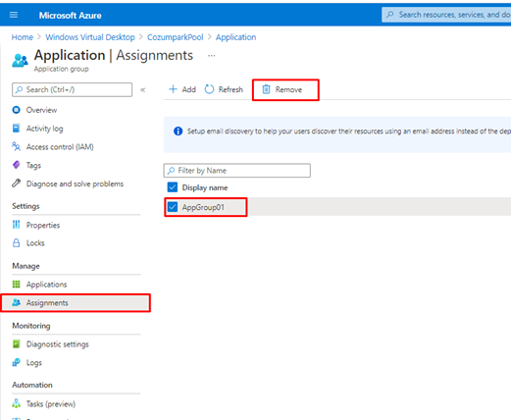The image size is (511, 420).
Task: Sort by Display name column header
Action: click(205, 187)
